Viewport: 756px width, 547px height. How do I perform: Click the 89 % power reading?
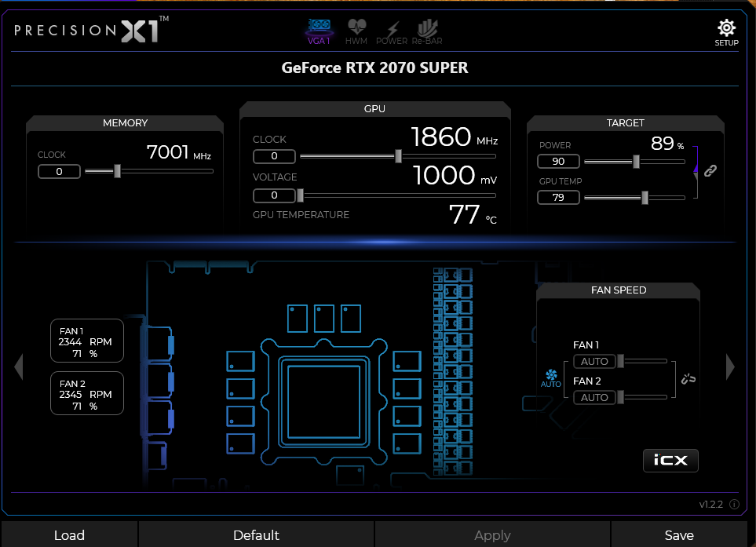667,143
